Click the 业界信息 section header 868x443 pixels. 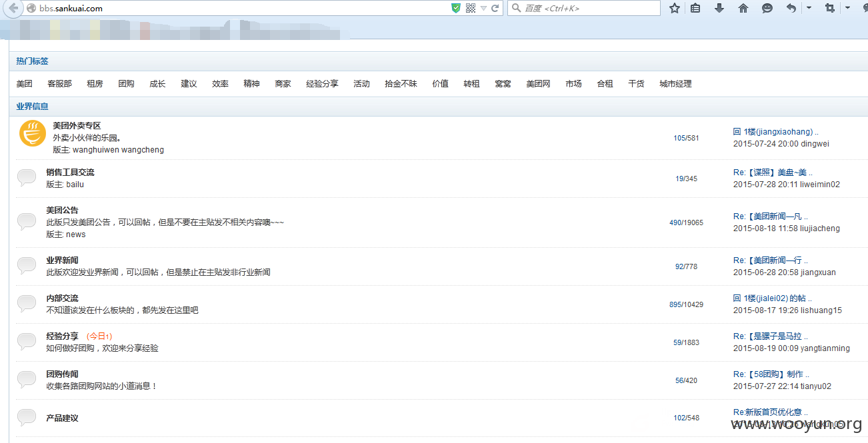(x=33, y=107)
